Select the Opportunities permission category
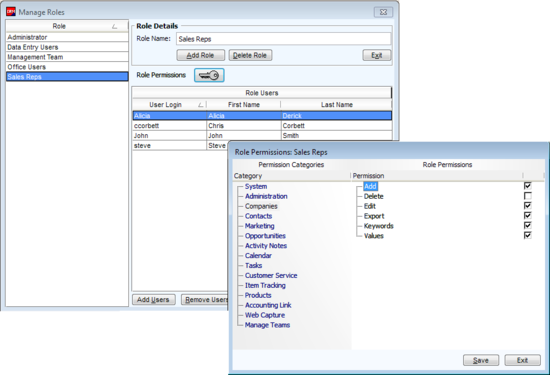The width and height of the screenshot is (550, 375). click(x=265, y=236)
